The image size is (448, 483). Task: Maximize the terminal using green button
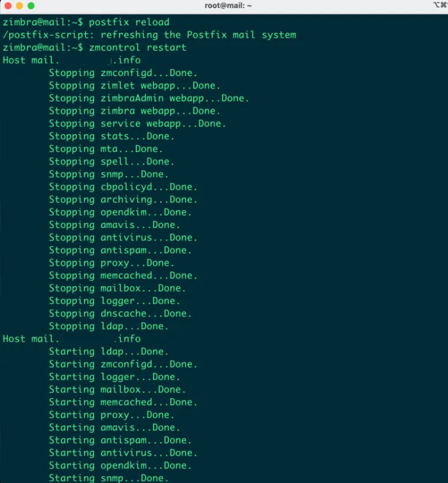[x=31, y=6]
